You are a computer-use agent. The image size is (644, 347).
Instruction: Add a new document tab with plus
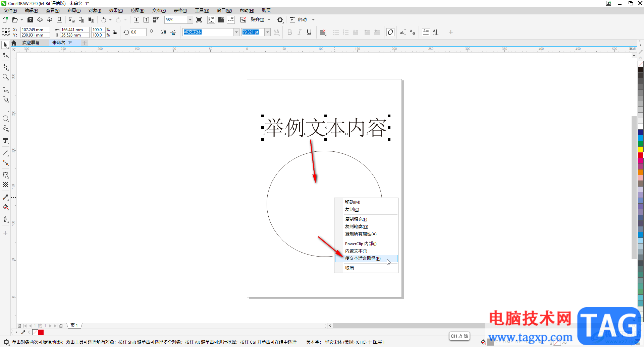pyautogui.click(x=85, y=43)
